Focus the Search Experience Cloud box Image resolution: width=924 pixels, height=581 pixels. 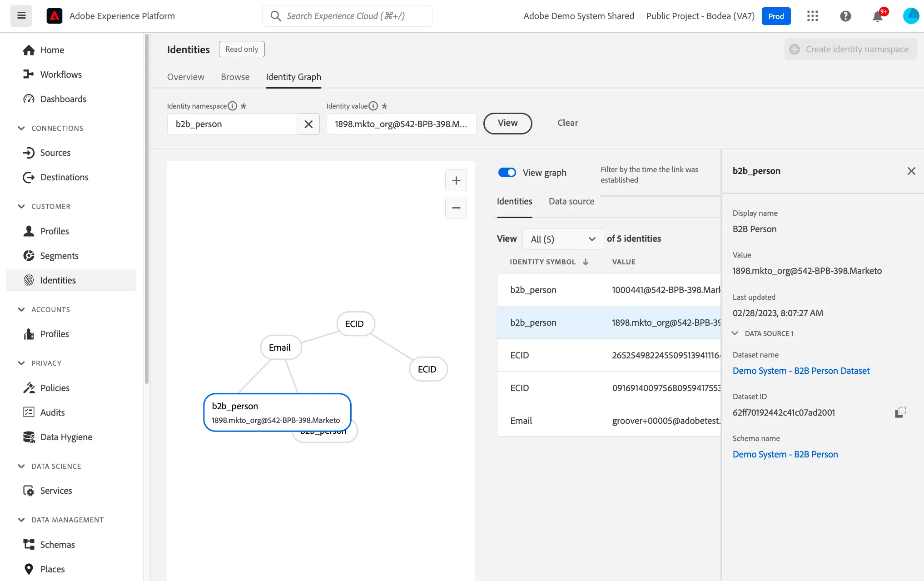point(347,16)
